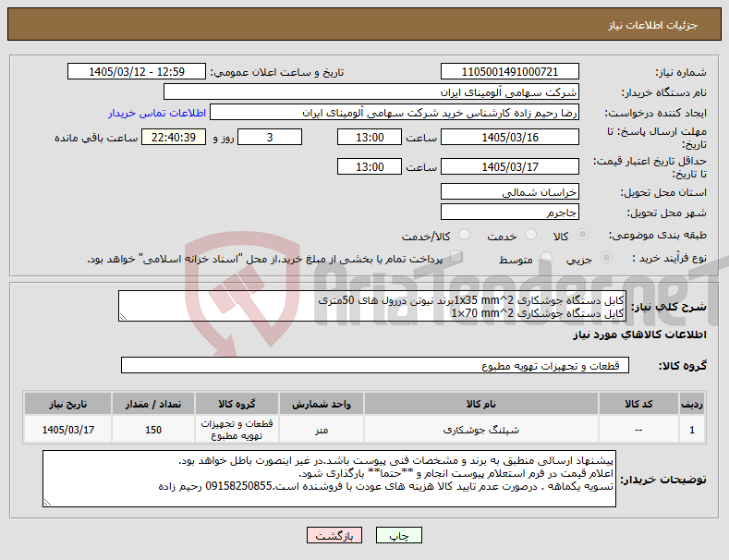Click the گروه کالا field قطعات و تجهیزات تهویه مطبوع
This screenshot has width=729, height=560.
(x=375, y=365)
